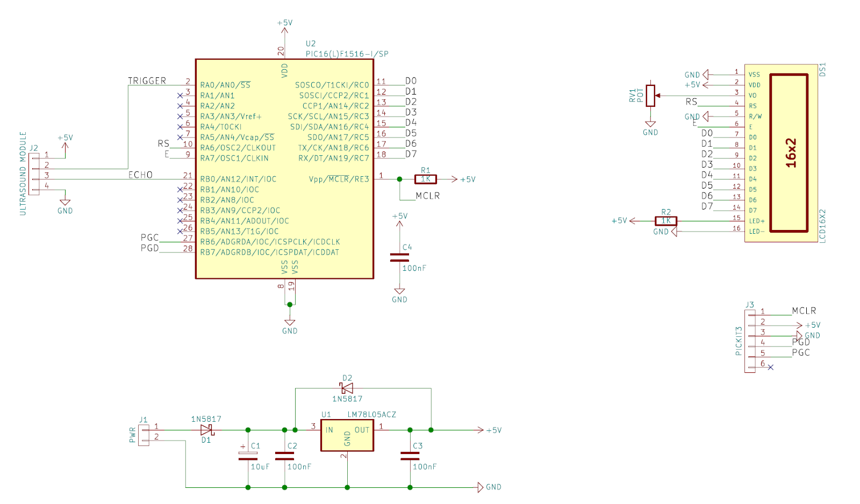The height and width of the screenshot is (504, 860).
Task: Click the TRIGGER net label
Action: click(147, 81)
